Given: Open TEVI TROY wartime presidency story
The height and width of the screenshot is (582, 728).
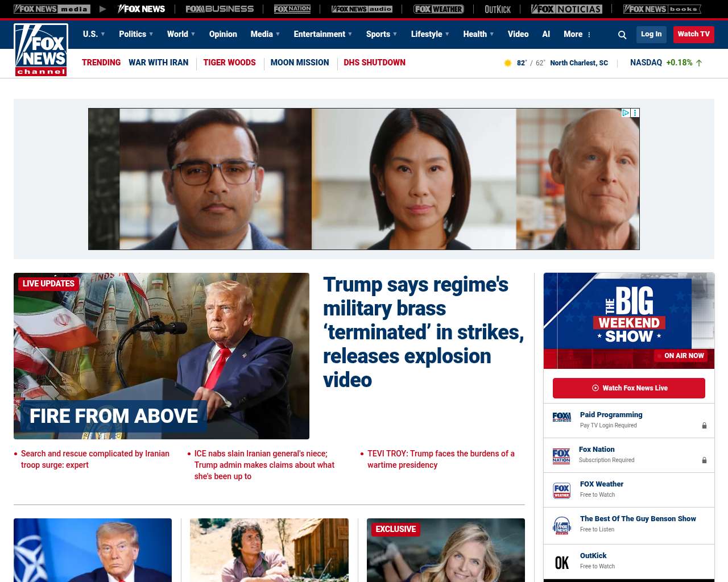Looking at the screenshot, I should (x=441, y=459).
